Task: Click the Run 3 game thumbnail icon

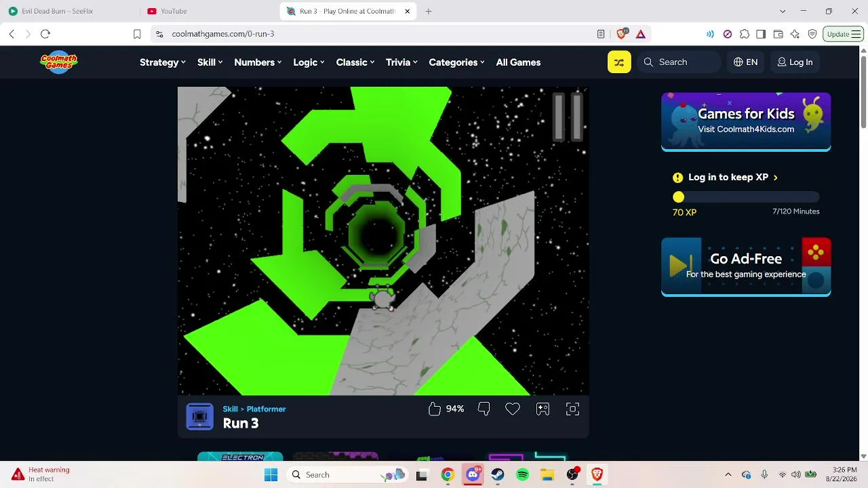Action: pos(200,417)
